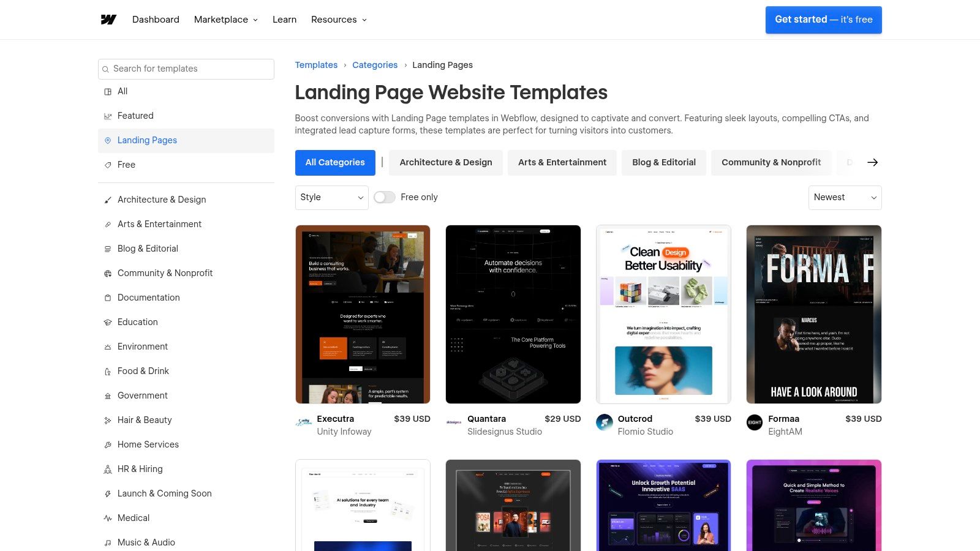Click the Environment sidebar icon
The width and height of the screenshot is (980, 551).
[x=108, y=347]
